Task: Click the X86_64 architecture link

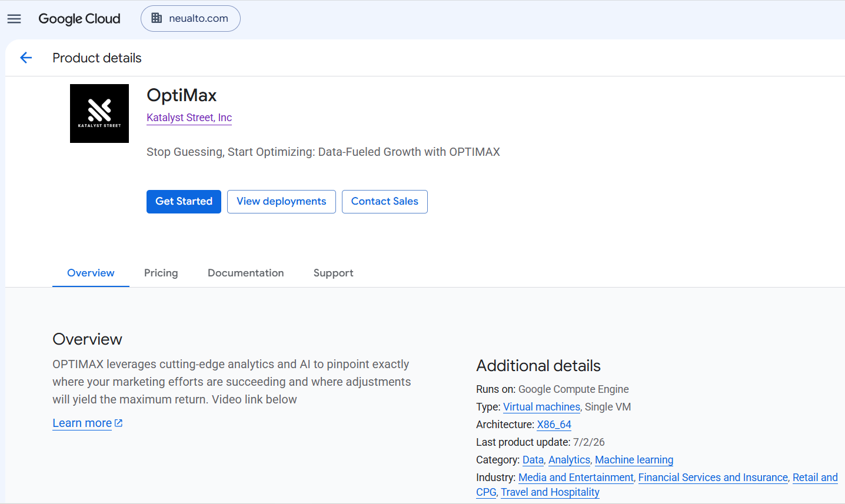Action: coord(554,425)
